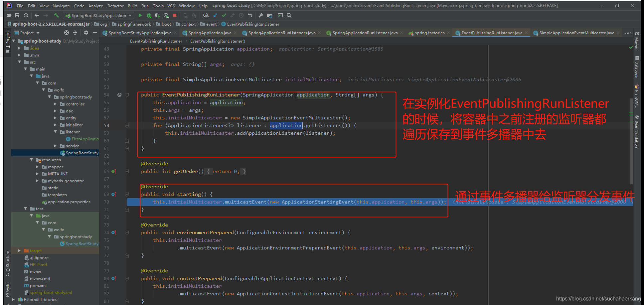Click the Git commit checkmark icon
This screenshot has height=305, width=644.
[x=224, y=15]
